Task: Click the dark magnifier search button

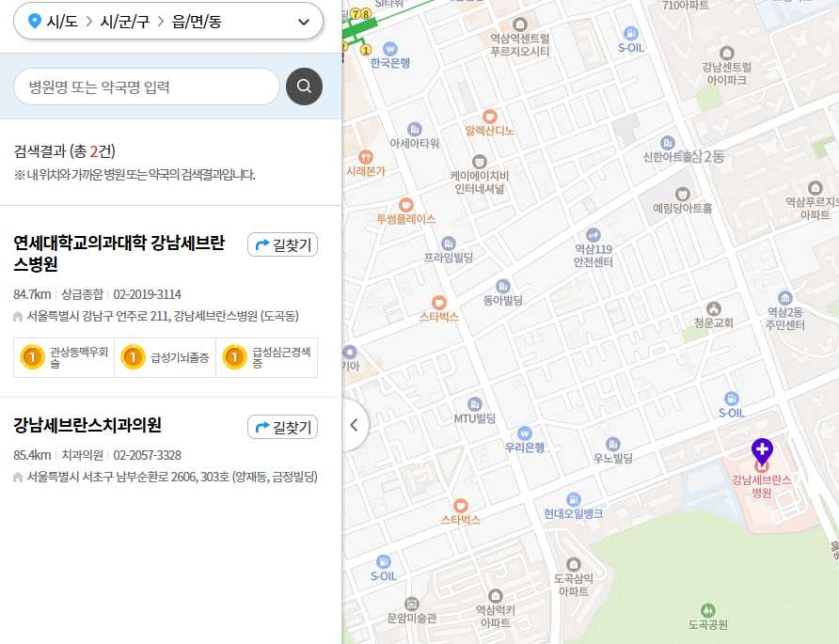Action: coord(304,86)
